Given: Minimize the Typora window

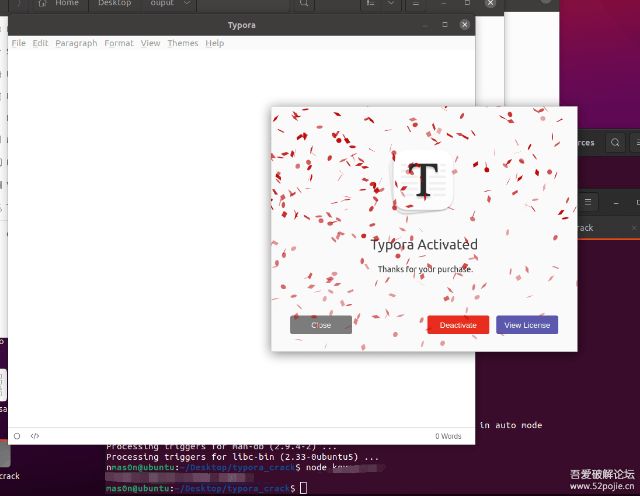Looking at the screenshot, I should (x=425, y=25).
